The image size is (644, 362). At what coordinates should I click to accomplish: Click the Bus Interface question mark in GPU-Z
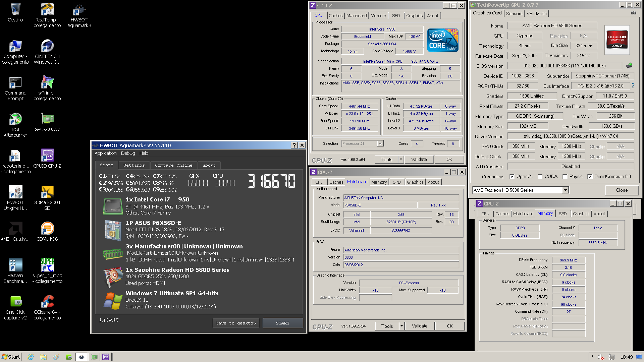tap(633, 86)
